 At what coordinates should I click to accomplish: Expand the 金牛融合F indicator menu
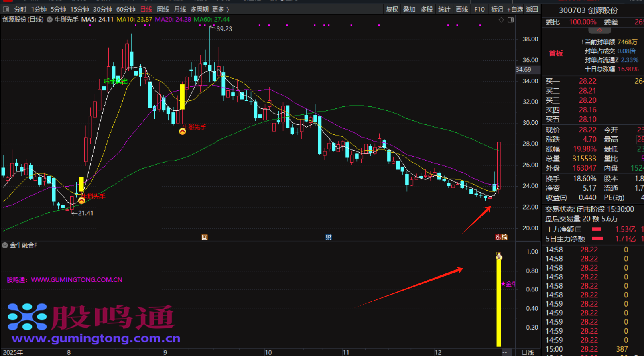pyautogui.click(x=5, y=245)
